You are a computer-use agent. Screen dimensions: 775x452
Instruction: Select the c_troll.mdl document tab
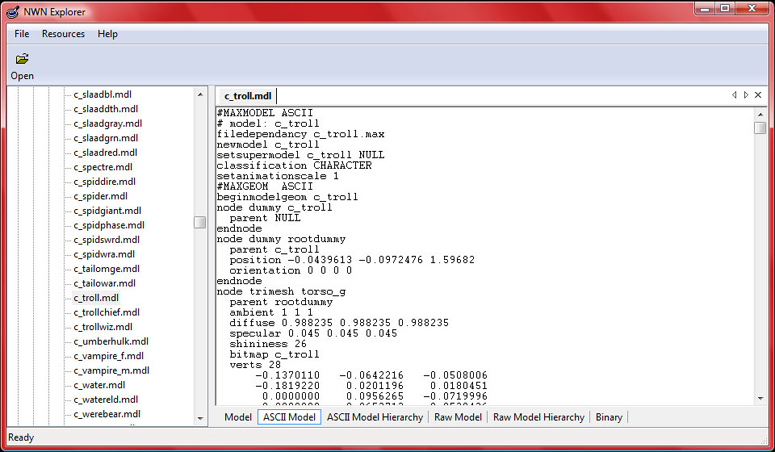point(248,96)
